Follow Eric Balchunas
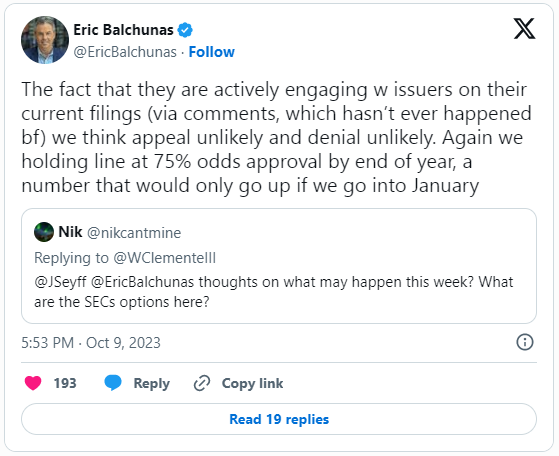This screenshot has height=456, width=559. point(211,52)
